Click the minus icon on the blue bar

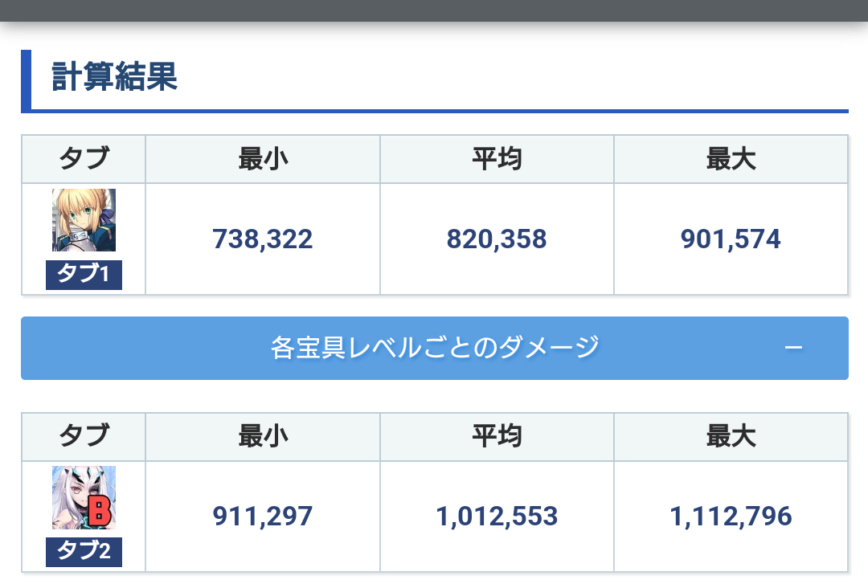(793, 348)
